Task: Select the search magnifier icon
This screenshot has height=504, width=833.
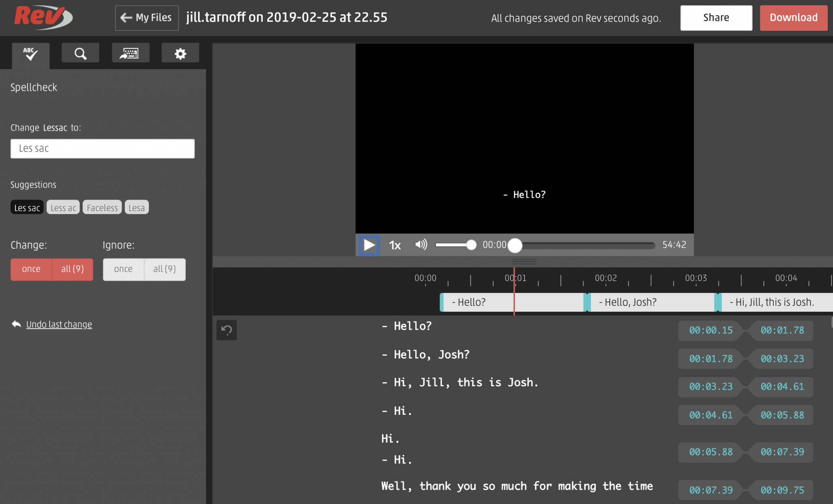Action: tap(80, 52)
